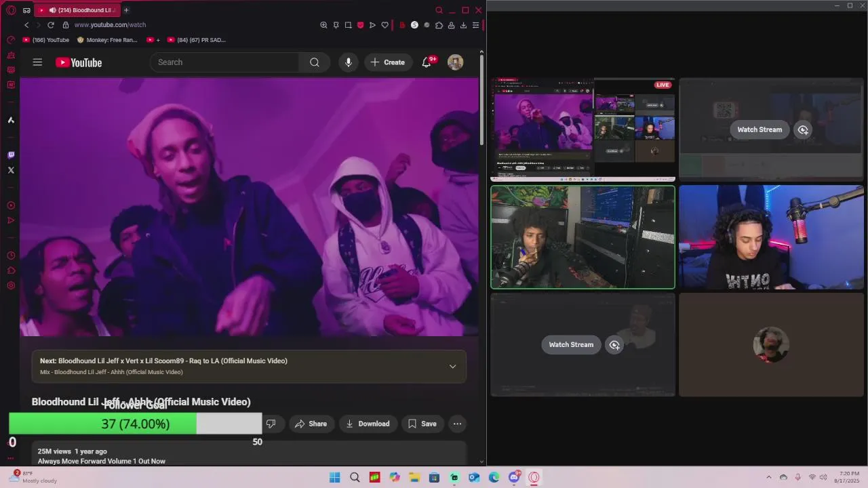Image resolution: width=868 pixels, height=488 pixels.
Task: Take snapshot with Opera toolbar icon
Action: 348,25
